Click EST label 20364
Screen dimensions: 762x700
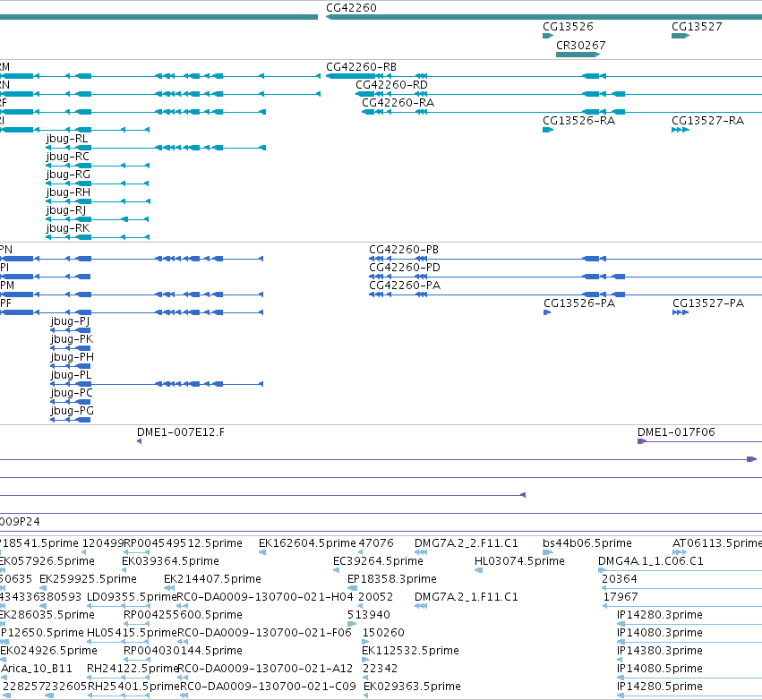click(x=619, y=579)
